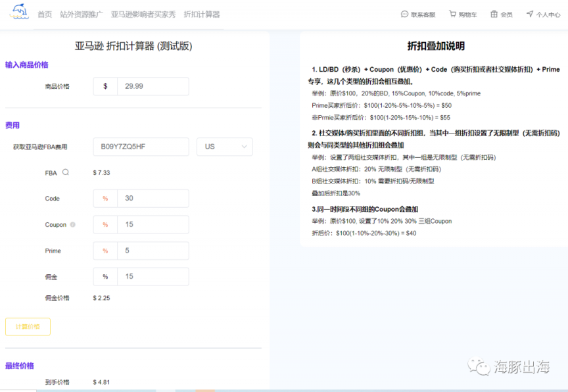The height and width of the screenshot is (392, 568).
Task: Click the 计算价格 button
Action: [28, 327]
